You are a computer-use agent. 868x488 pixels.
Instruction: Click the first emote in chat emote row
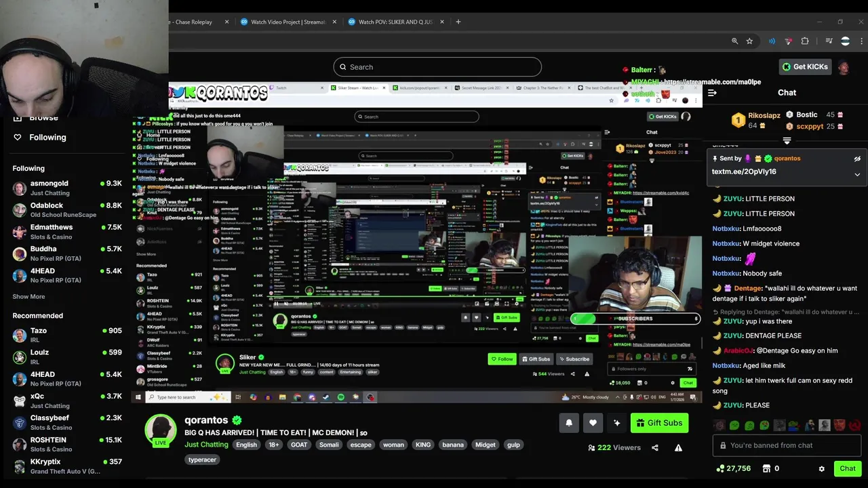[719, 426]
